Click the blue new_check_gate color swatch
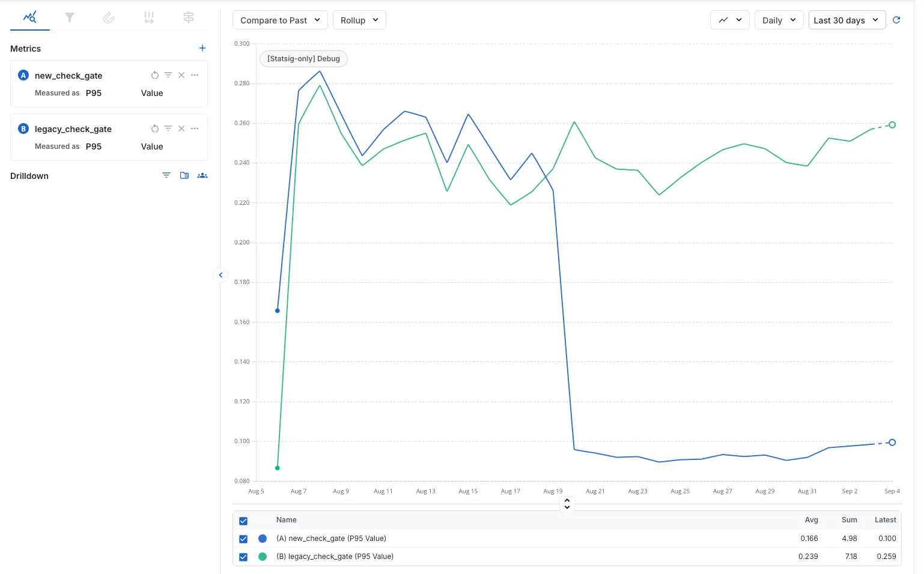The width and height of the screenshot is (924, 574). [x=263, y=539]
